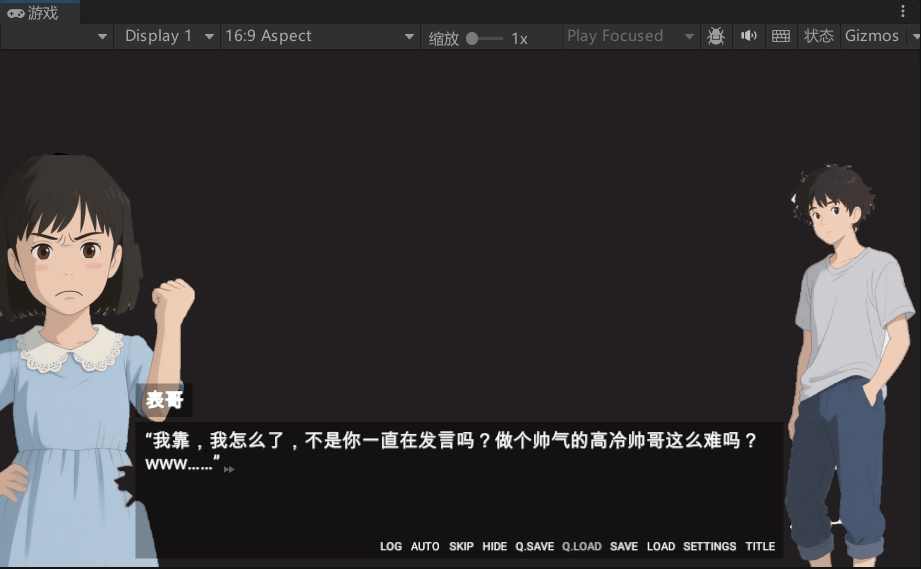This screenshot has width=921, height=569.
Task: Open the SETTINGS menu
Action: coord(710,547)
